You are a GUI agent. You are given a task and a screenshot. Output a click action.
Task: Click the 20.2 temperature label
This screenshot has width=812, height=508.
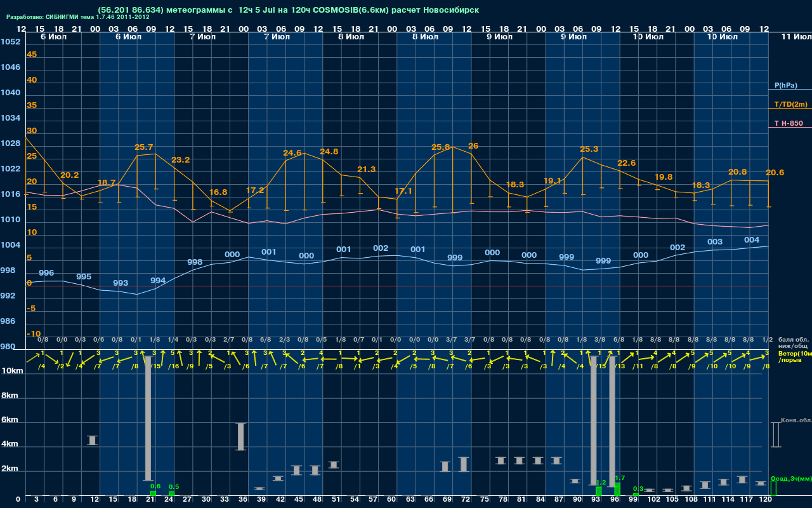pos(69,175)
